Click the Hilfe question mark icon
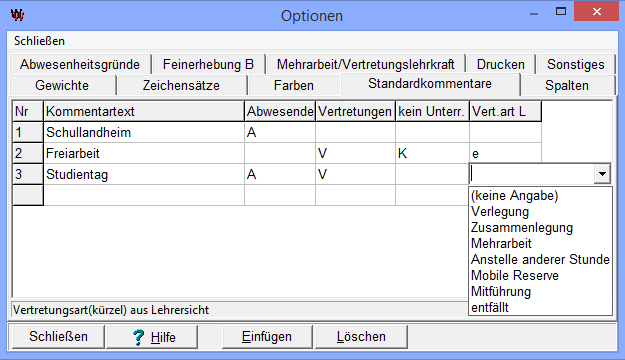 [x=138, y=337]
